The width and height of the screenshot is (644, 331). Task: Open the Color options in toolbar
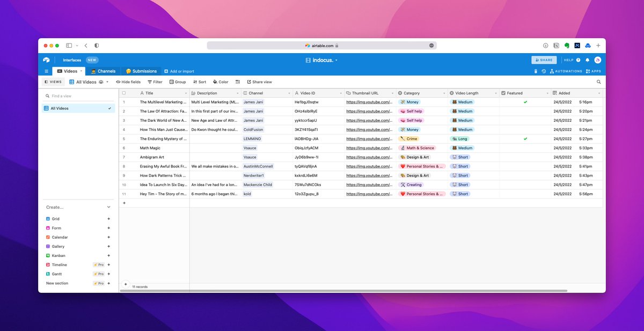[221, 82]
